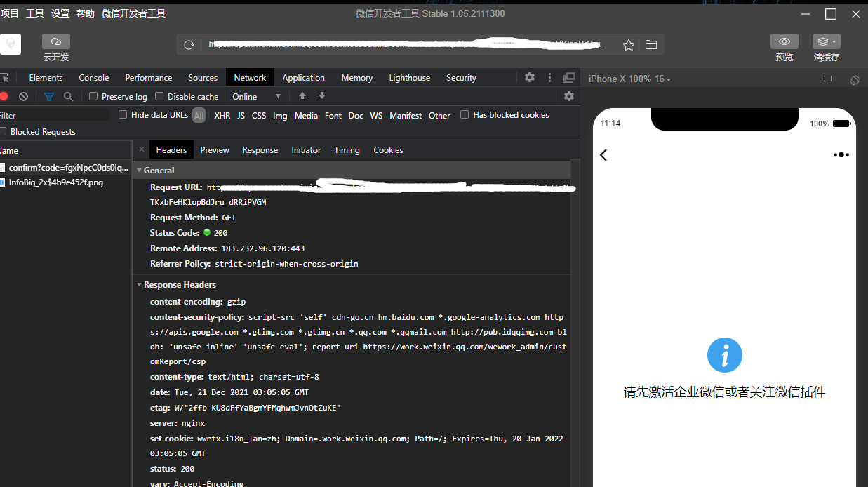The height and width of the screenshot is (487, 868).
Task: Toggle the network filter funnel icon
Action: [x=49, y=96]
